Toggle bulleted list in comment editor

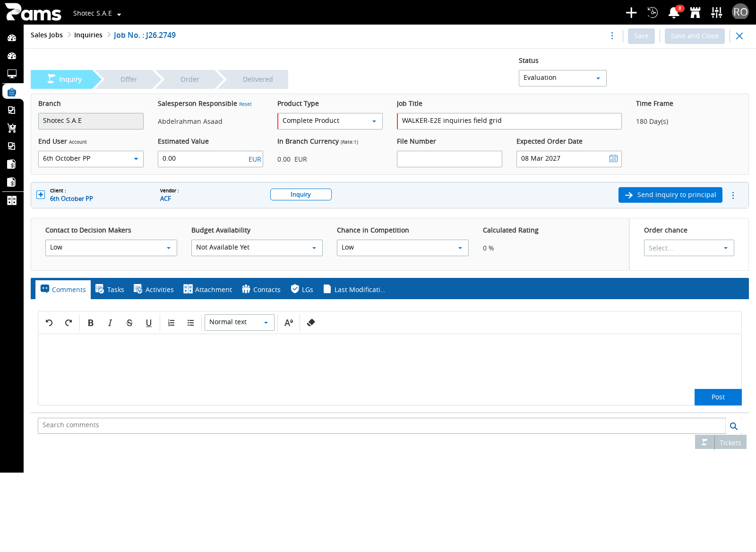pyautogui.click(x=191, y=323)
